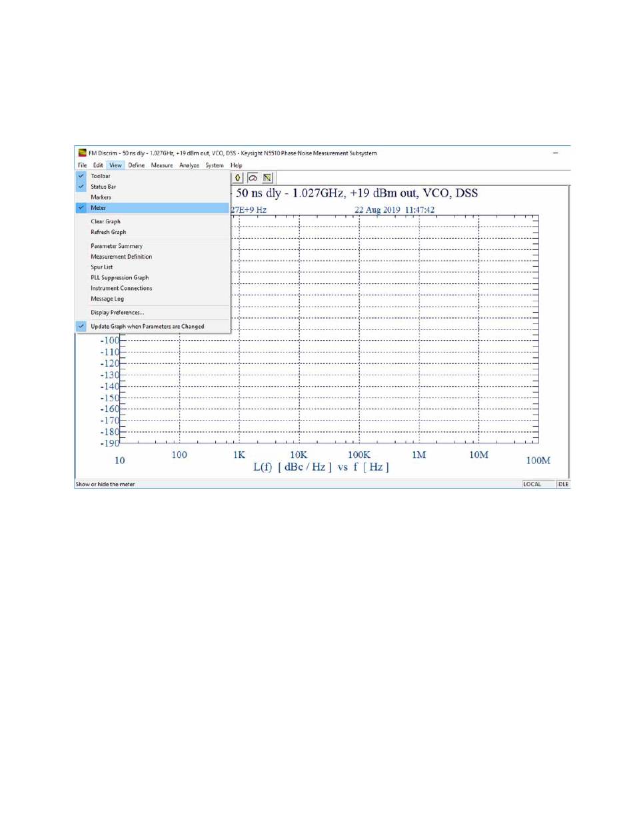Open the System menu
Image resolution: width=633 pixels, height=840 pixels.
pyautogui.click(x=215, y=165)
